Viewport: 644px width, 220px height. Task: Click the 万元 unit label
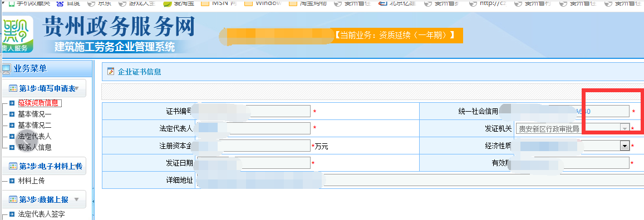coord(321,146)
